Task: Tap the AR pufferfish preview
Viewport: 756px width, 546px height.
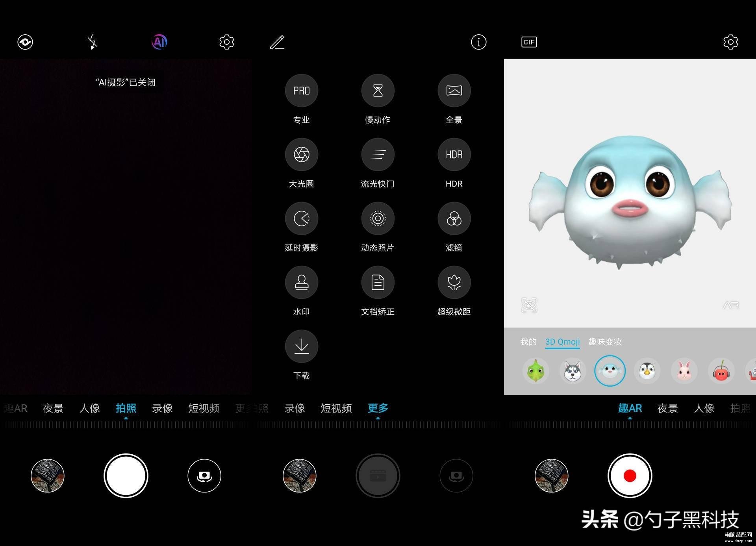Action: (630, 203)
